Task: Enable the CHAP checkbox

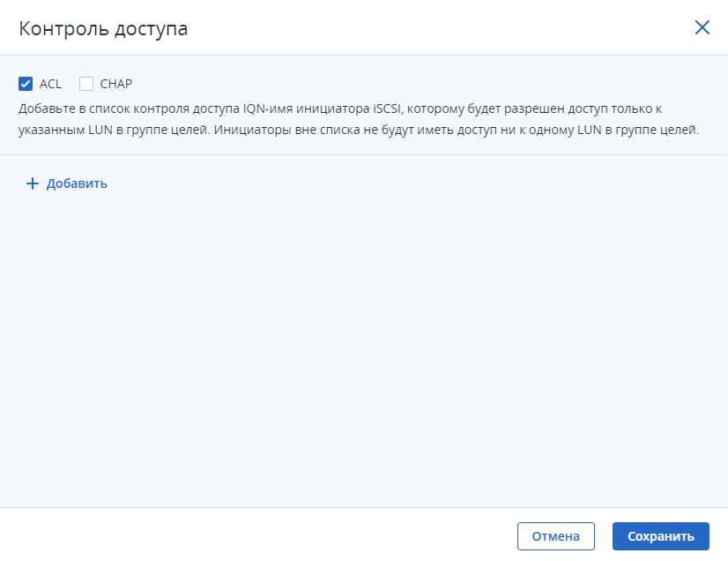Action: (x=86, y=84)
